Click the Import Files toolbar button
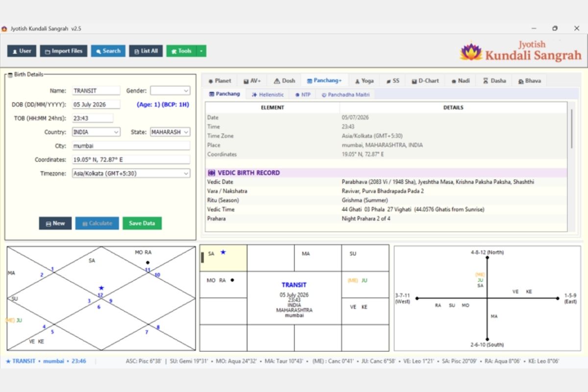 64,51
